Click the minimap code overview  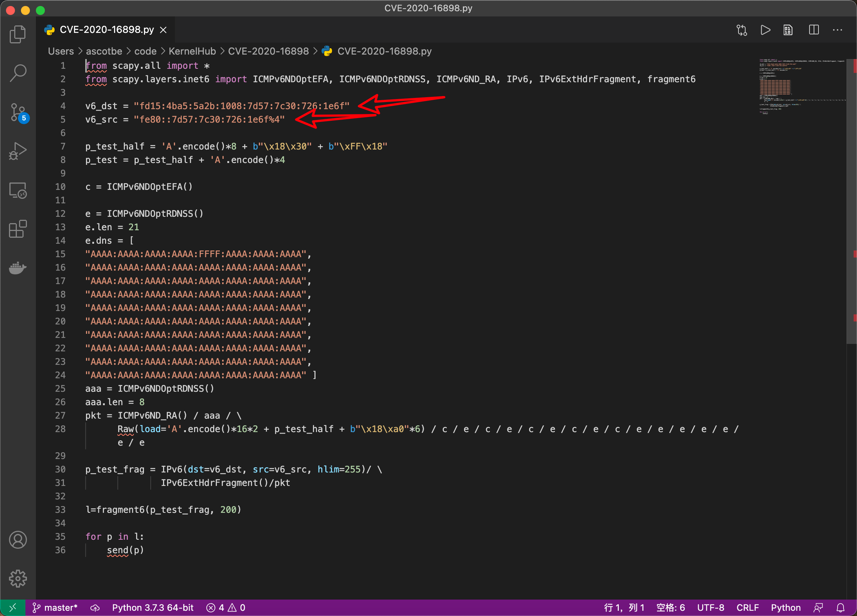coord(802,87)
